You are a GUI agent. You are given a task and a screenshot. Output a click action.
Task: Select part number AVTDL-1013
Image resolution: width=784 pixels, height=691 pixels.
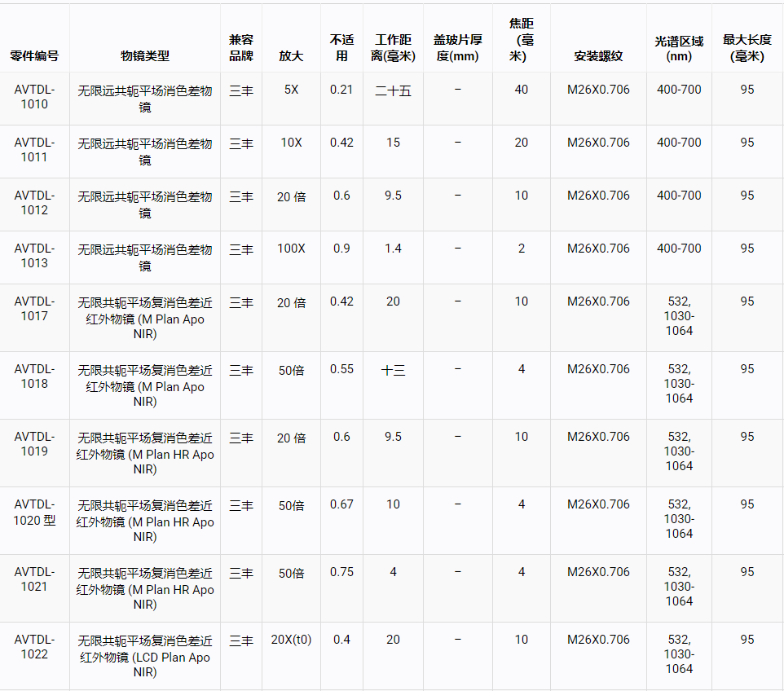(x=34, y=256)
